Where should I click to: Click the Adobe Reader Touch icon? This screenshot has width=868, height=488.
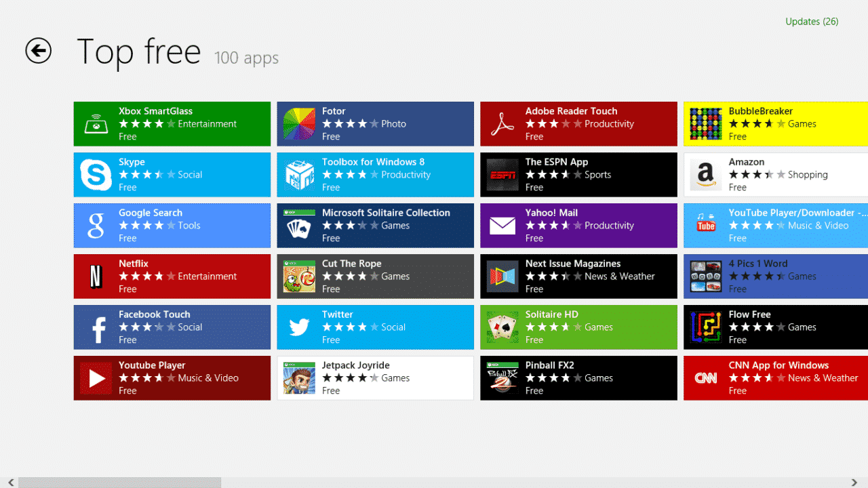[x=502, y=124]
